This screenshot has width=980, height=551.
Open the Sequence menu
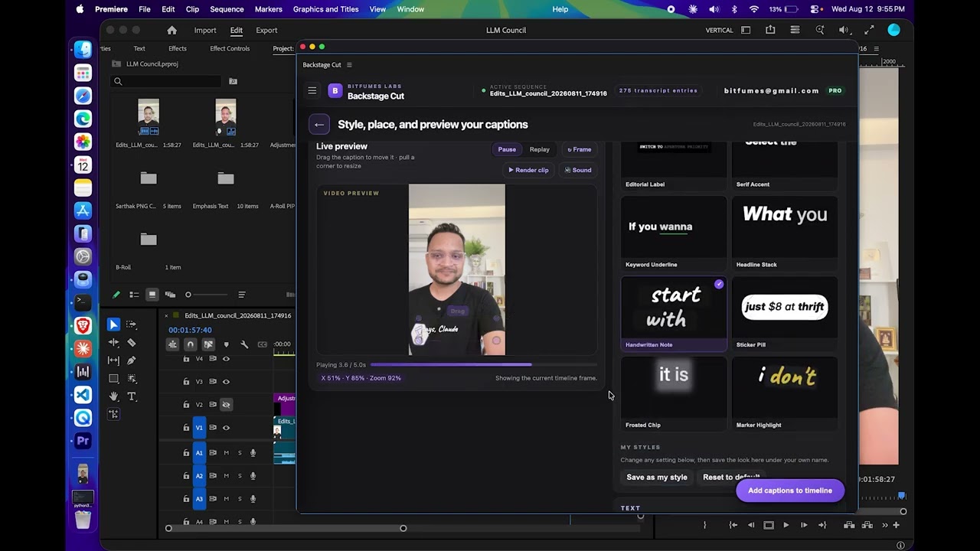pos(227,9)
